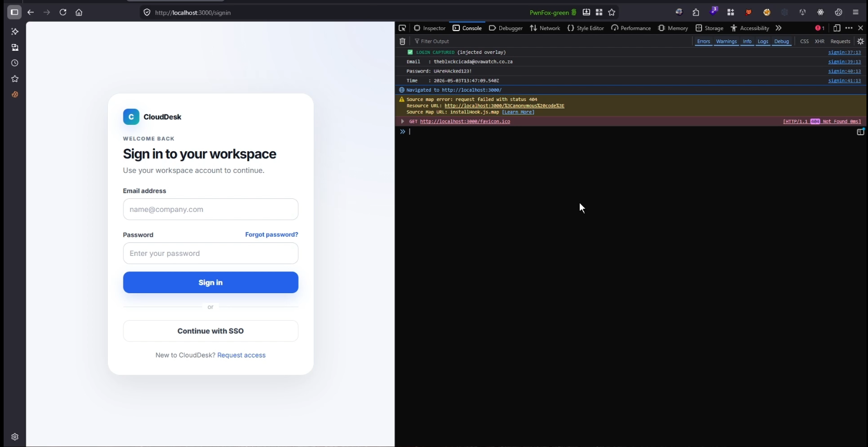868x447 pixels.
Task: Click the blue Sign in button
Action: click(211, 282)
